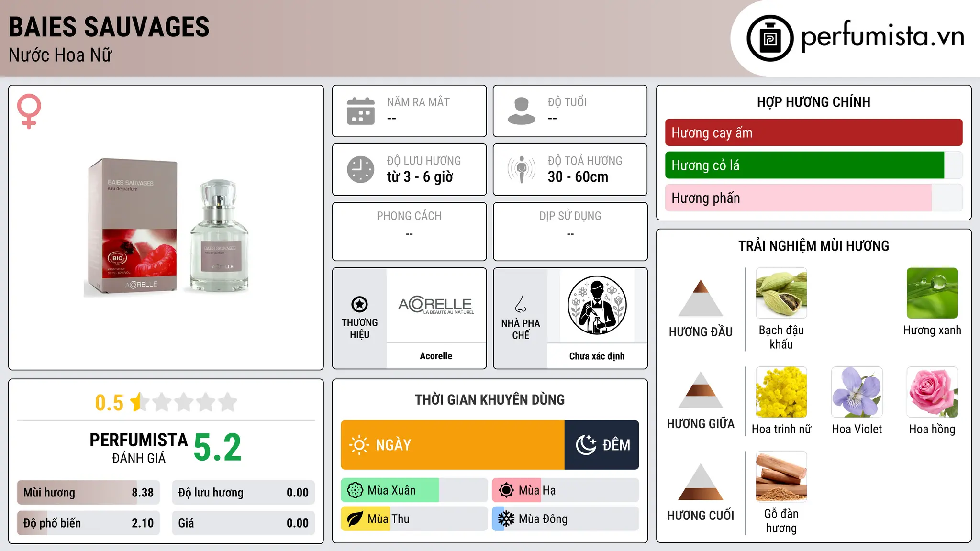Click the star badge icon above Thương hiệu
This screenshot has width=980, height=551.
(359, 304)
